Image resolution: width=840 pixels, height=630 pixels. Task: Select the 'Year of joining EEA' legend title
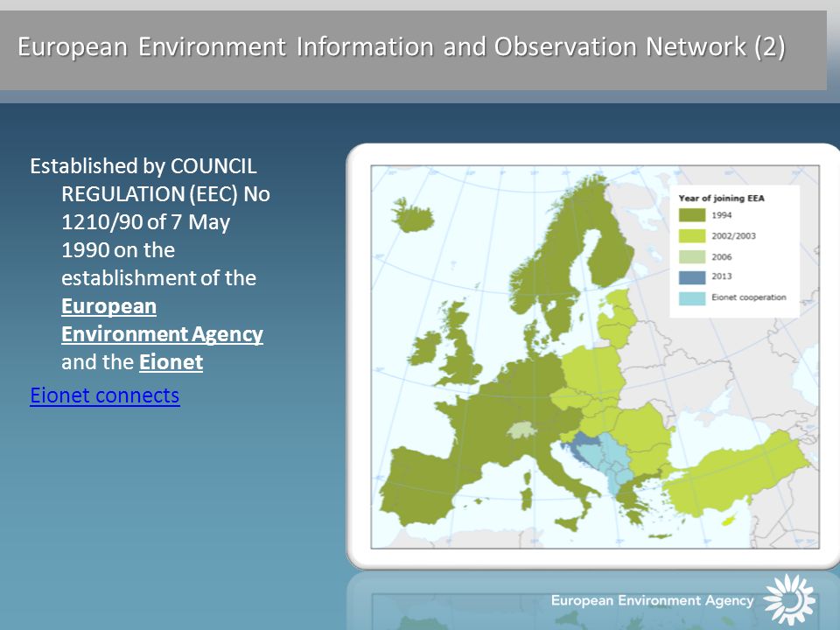click(x=721, y=198)
